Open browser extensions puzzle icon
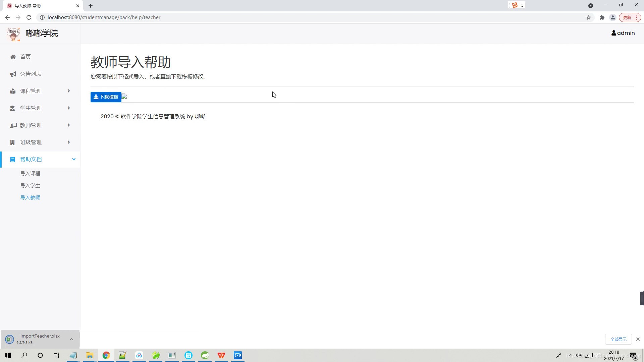This screenshot has height=362, width=644. coord(602,18)
